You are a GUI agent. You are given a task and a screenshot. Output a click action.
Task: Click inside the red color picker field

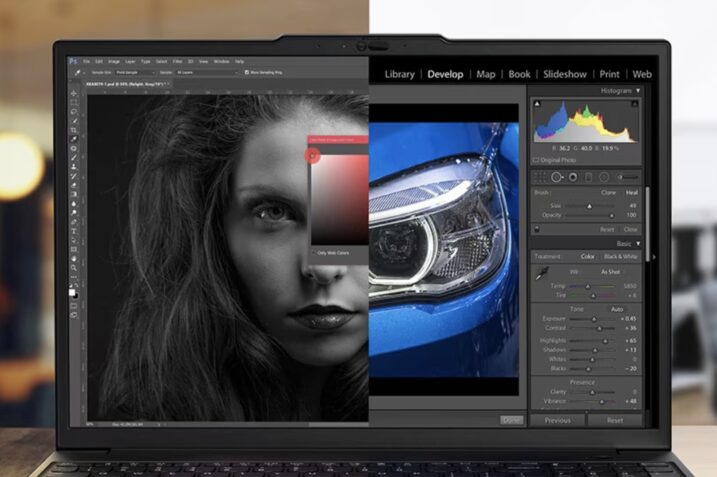[x=340, y=195]
